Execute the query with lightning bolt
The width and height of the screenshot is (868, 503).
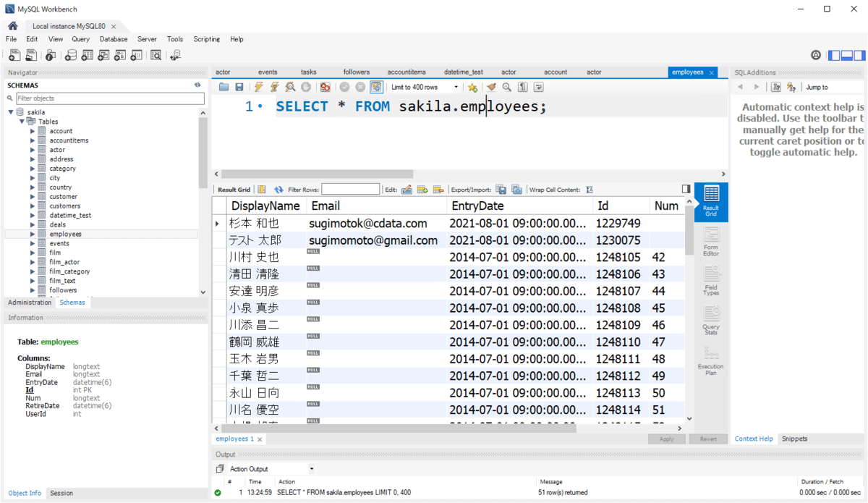click(x=259, y=87)
